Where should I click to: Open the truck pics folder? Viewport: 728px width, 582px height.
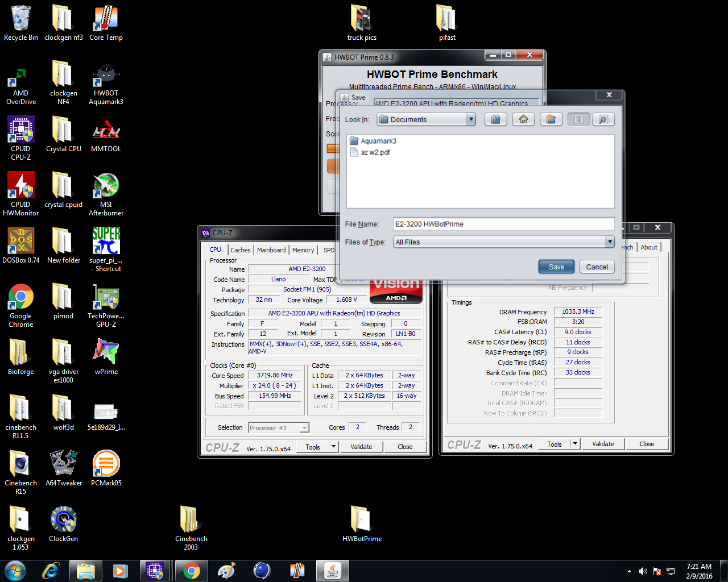(362, 23)
